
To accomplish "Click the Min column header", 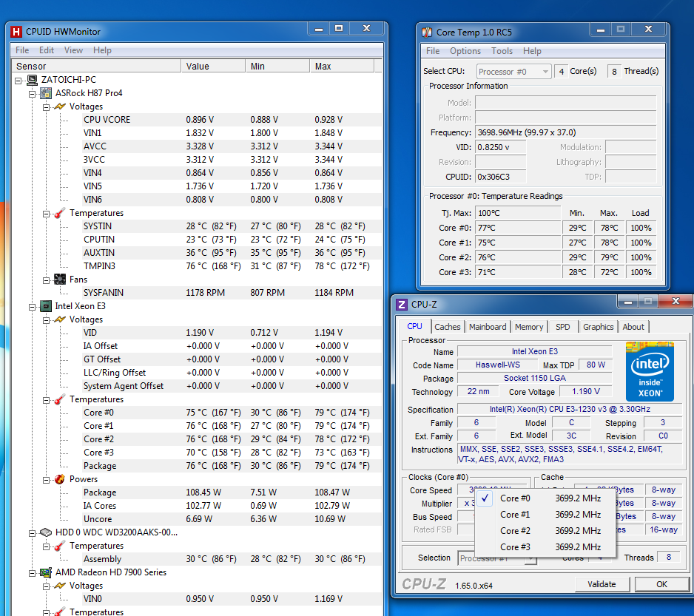I will (277, 66).
